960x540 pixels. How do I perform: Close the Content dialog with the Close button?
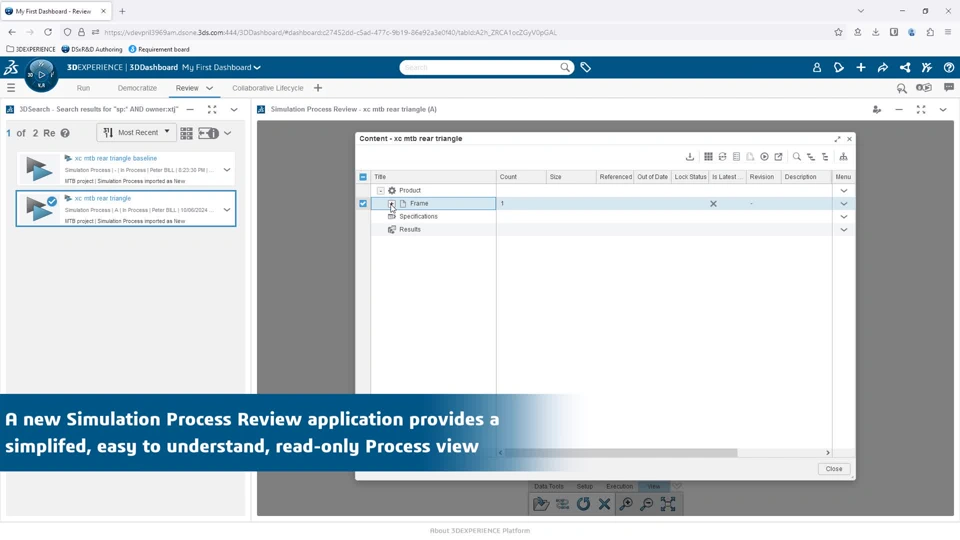[834, 469]
